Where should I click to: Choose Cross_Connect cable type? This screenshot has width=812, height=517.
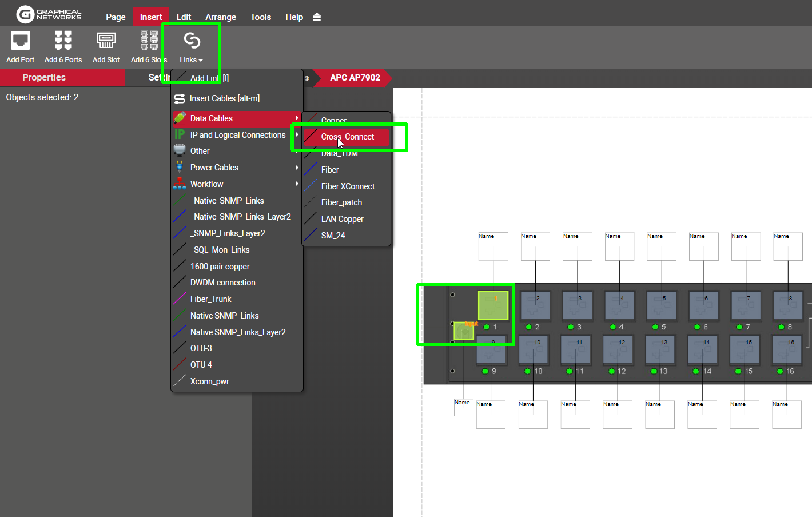[x=347, y=137]
